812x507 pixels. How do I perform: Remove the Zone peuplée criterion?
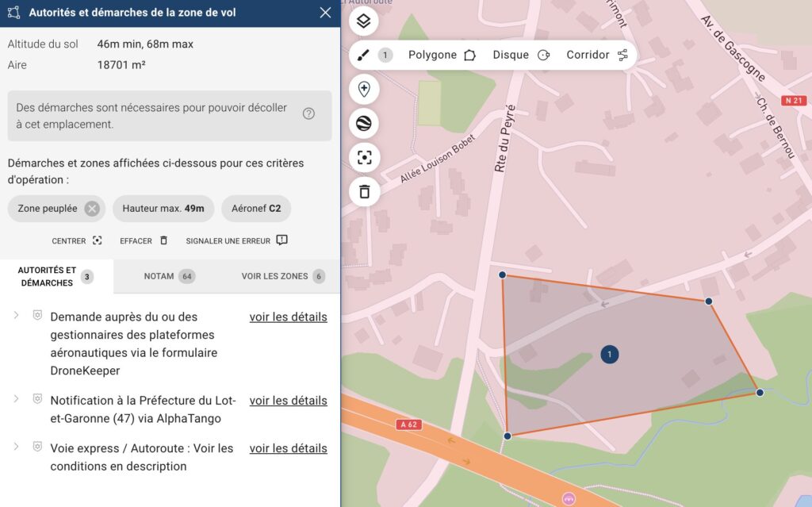(x=92, y=209)
